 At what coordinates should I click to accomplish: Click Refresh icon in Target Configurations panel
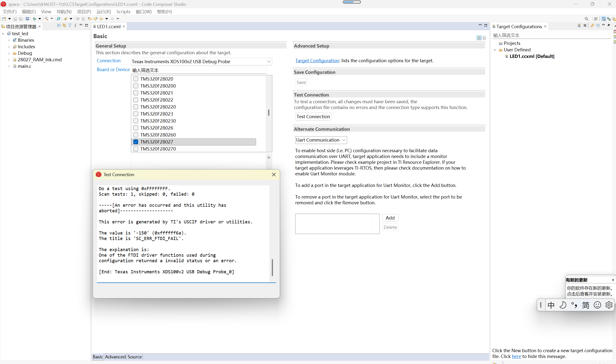click(592, 26)
